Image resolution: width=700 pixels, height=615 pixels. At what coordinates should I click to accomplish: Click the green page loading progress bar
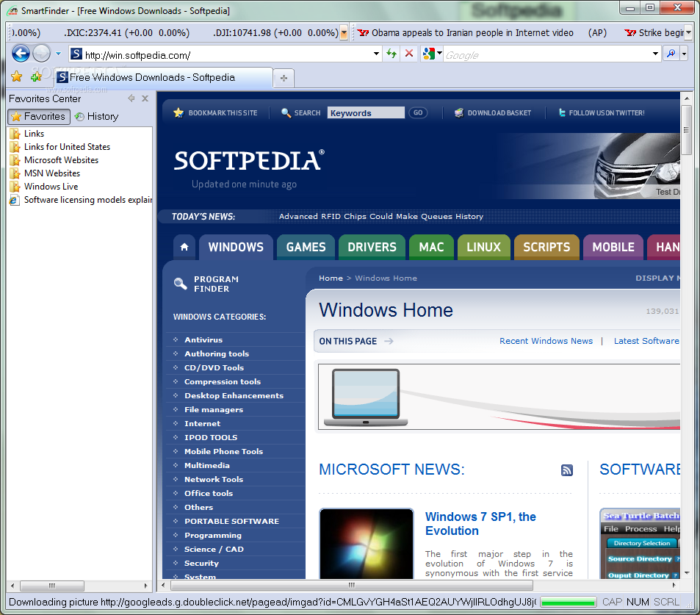point(569,602)
